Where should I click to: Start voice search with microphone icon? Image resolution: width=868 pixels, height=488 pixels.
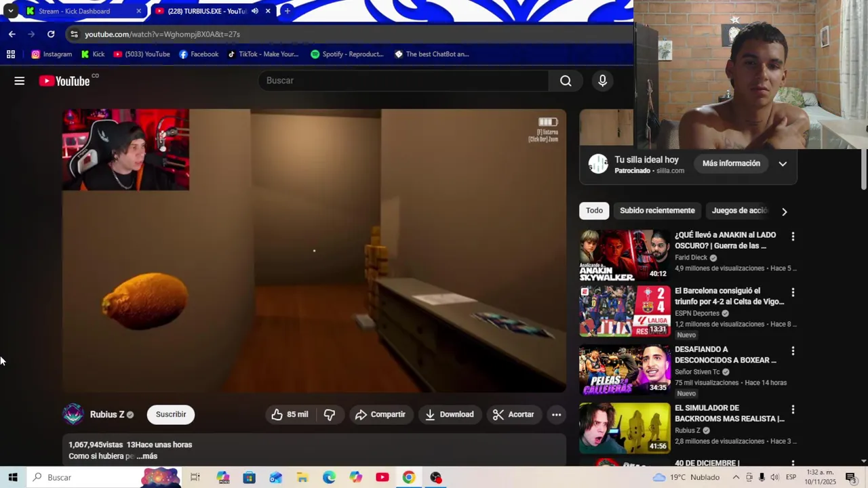point(602,81)
